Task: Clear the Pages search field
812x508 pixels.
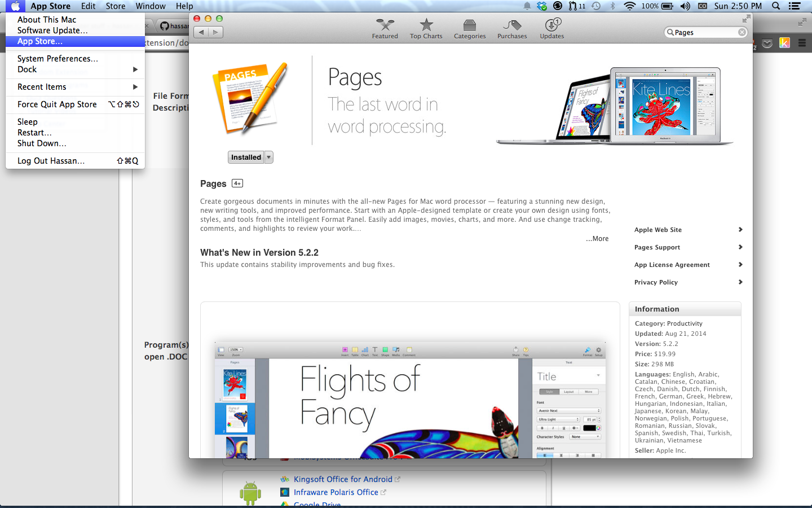Action: (x=742, y=32)
